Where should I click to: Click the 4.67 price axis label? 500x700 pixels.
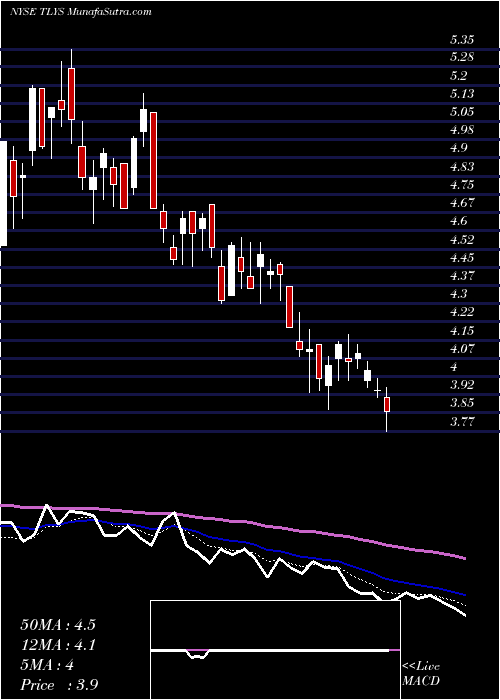(x=462, y=203)
